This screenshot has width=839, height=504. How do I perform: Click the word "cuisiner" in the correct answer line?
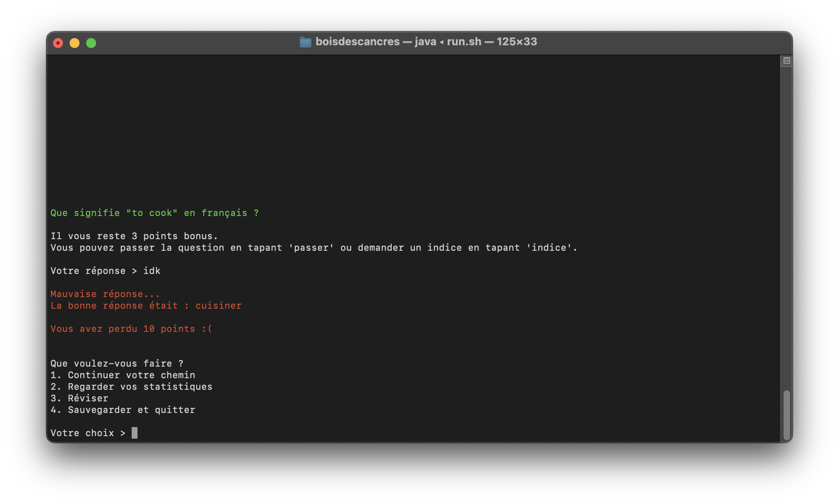point(218,306)
